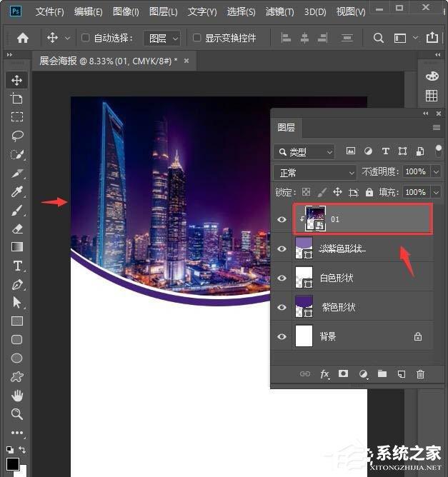The width and height of the screenshot is (448, 477).
Task: Click the Delete layer trash icon
Action: (x=420, y=374)
